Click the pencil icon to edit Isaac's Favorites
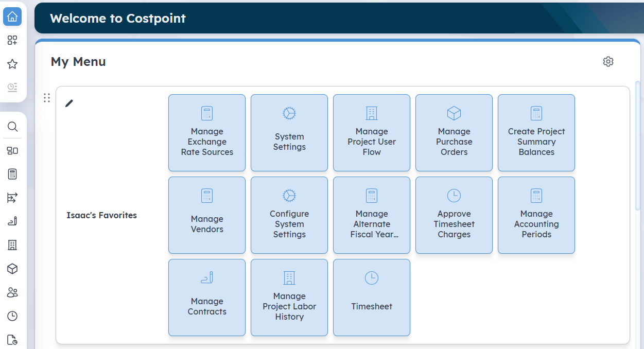Viewport: 644px width, 349px height. click(69, 103)
